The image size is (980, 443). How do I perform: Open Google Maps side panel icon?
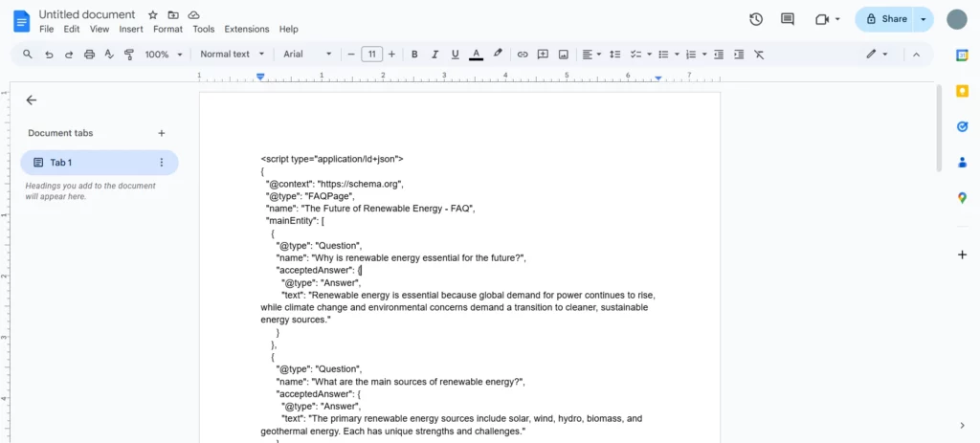point(962,198)
